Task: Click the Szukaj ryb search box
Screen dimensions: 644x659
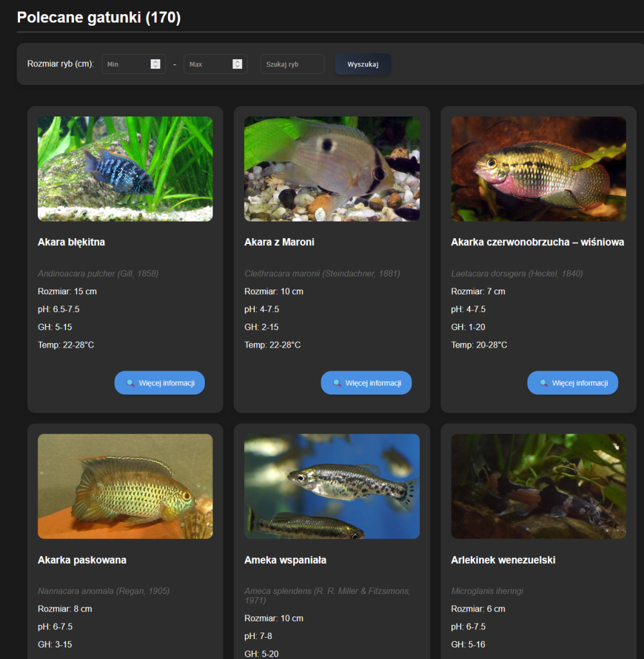Action: 292,64
